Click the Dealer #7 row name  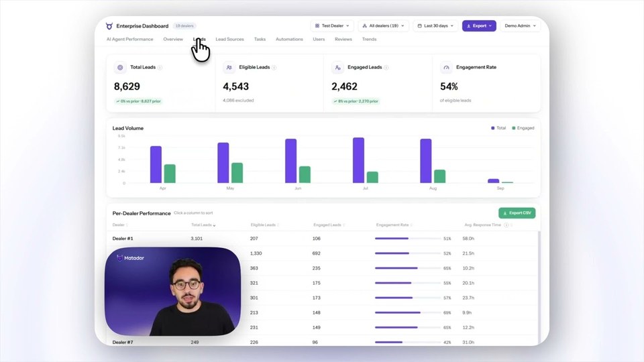point(123,343)
